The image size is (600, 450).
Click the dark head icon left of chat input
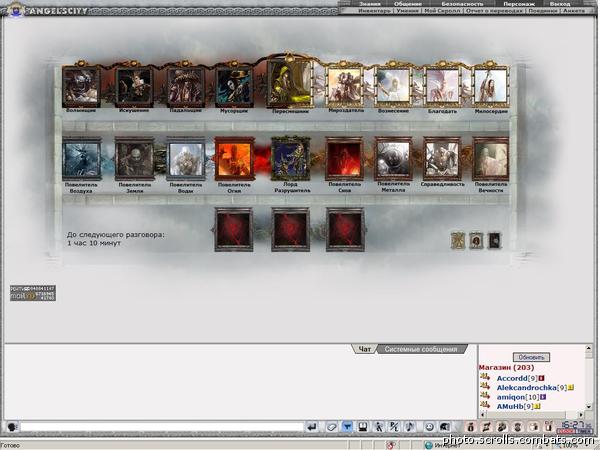12,427
